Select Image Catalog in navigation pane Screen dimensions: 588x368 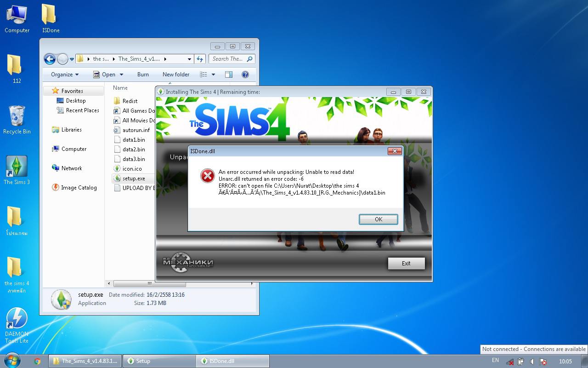coord(74,188)
